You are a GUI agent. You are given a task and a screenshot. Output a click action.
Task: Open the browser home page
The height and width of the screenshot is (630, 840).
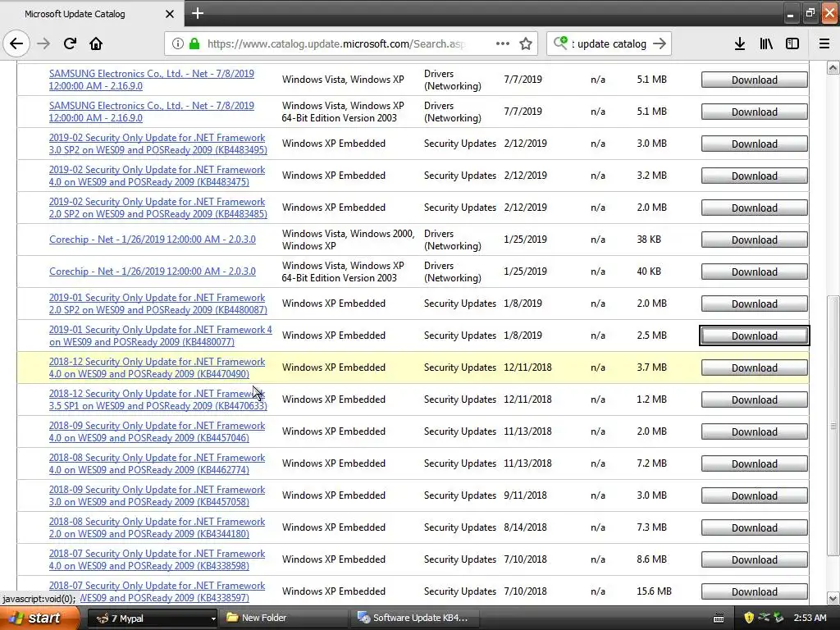tap(96, 43)
